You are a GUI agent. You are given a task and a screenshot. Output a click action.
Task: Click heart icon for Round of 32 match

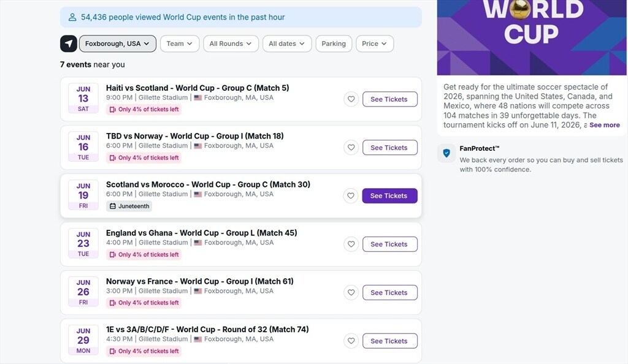351,341
